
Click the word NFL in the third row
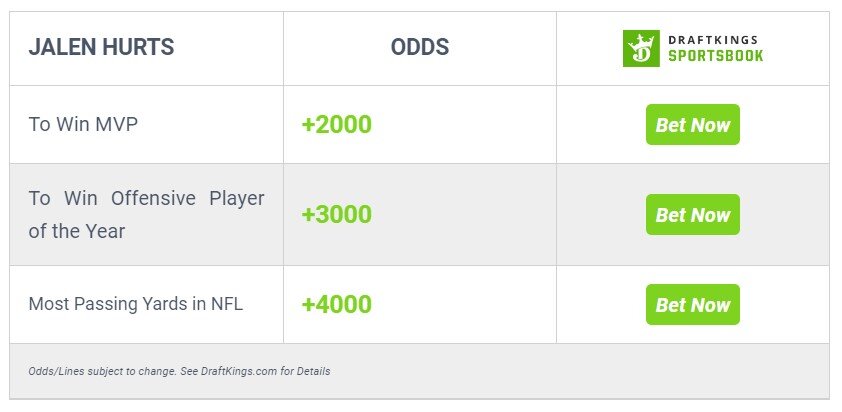pos(223,305)
